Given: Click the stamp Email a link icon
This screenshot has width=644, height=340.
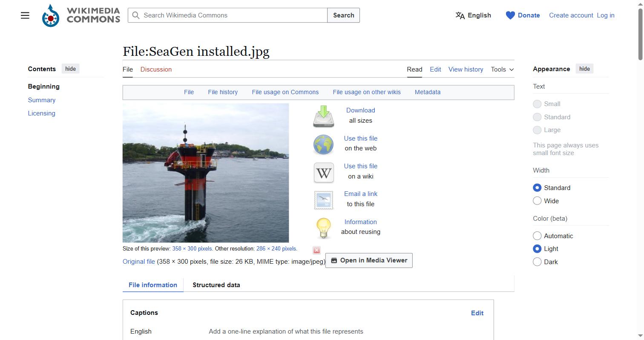Looking at the screenshot, I should [324, 200].
